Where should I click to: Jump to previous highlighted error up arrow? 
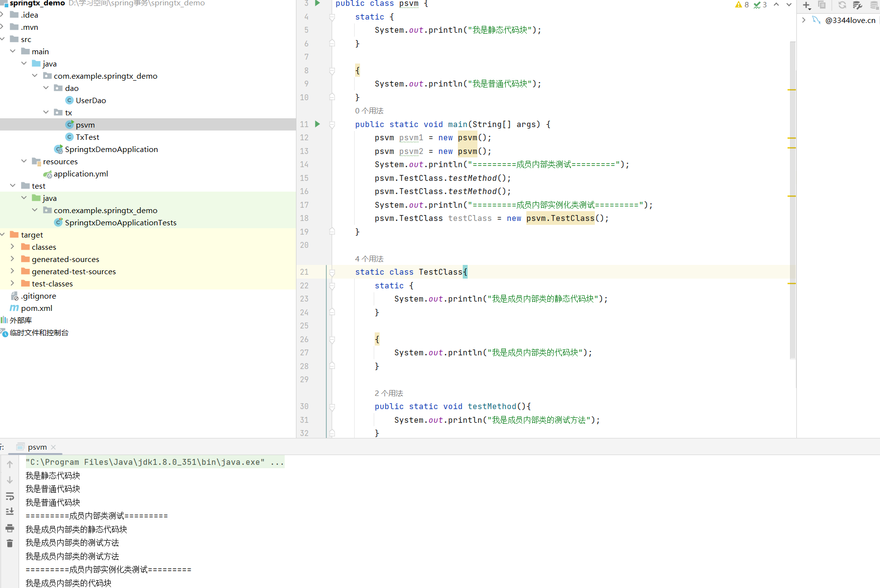coord(776,5)
